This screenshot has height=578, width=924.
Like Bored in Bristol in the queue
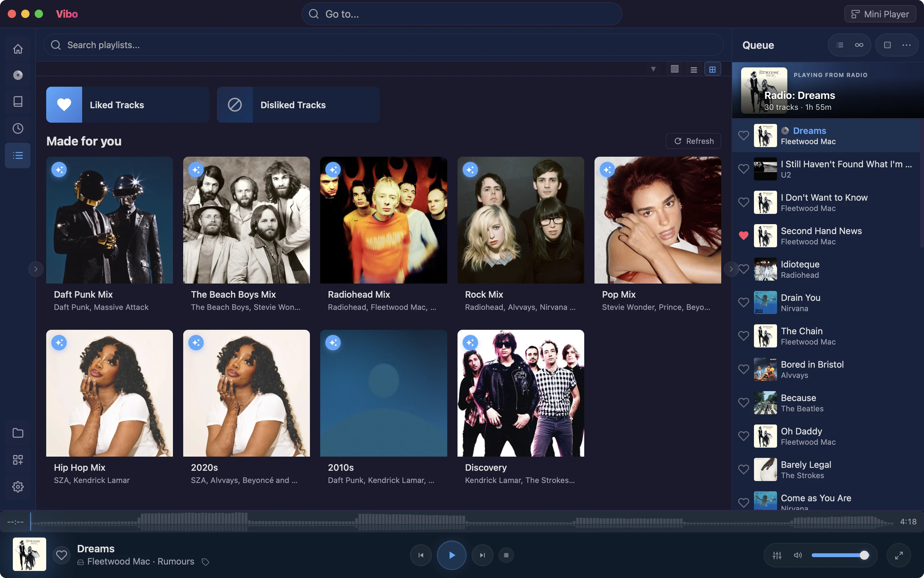[x=743, y=369]
